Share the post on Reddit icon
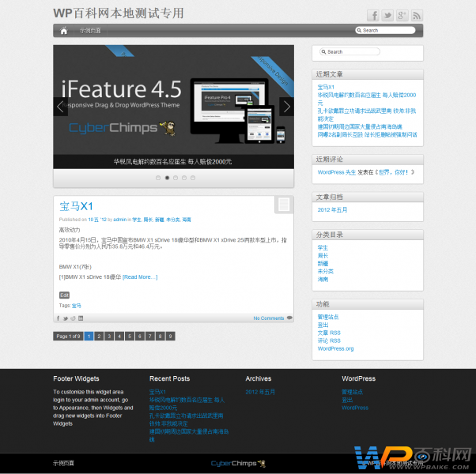Screen dimensions: 476x474 click(73, 318)
